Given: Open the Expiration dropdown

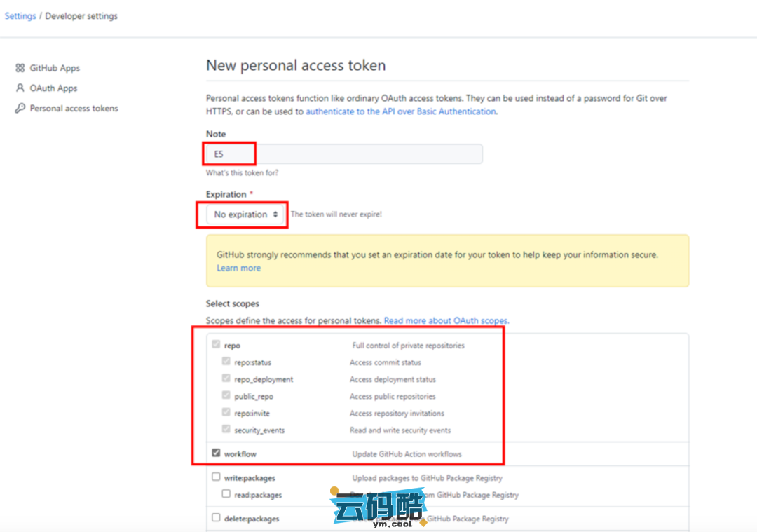Looking at the screenshot, I should click(245, 214).
